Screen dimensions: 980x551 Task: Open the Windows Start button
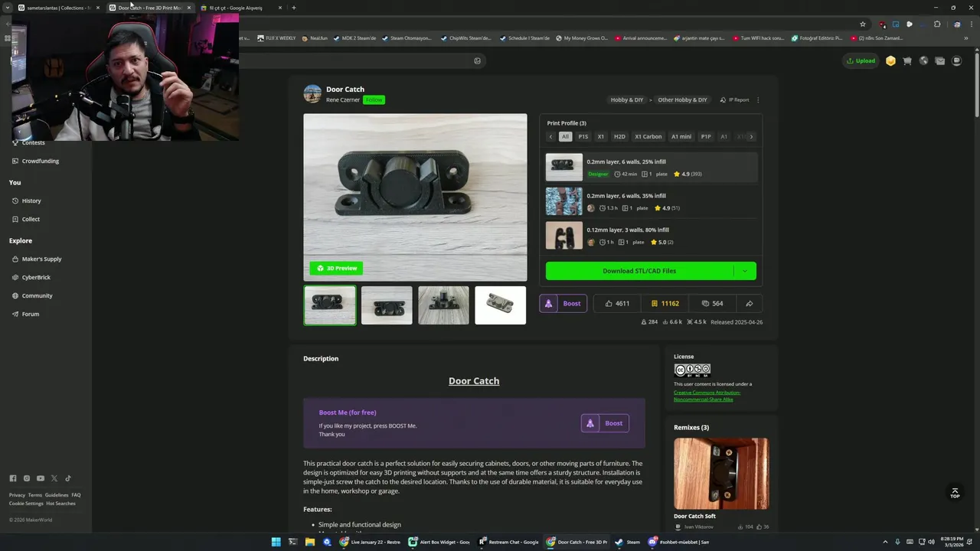coord(276,542)
